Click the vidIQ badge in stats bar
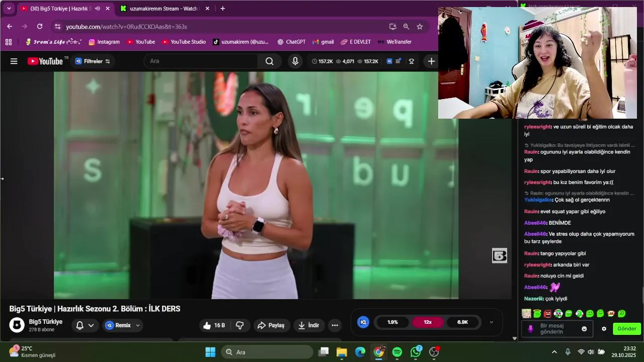Screen dimensions: 644x362 [x=363, y=322]
